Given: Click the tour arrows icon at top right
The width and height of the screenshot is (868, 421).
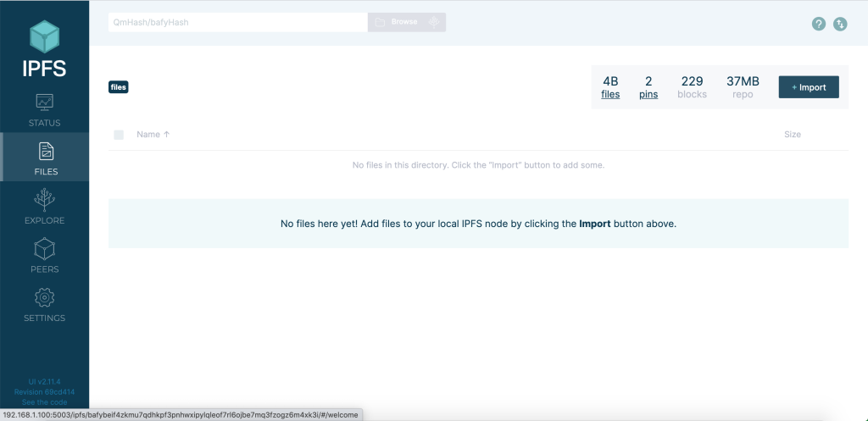Looking at the screenshot, I should pos(840,24).
